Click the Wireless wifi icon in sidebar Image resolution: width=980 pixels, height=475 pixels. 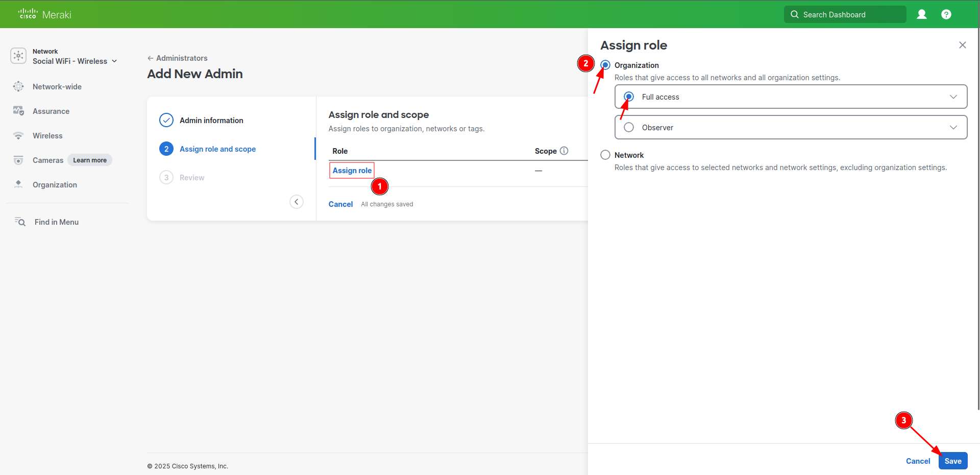click(18, 136)
